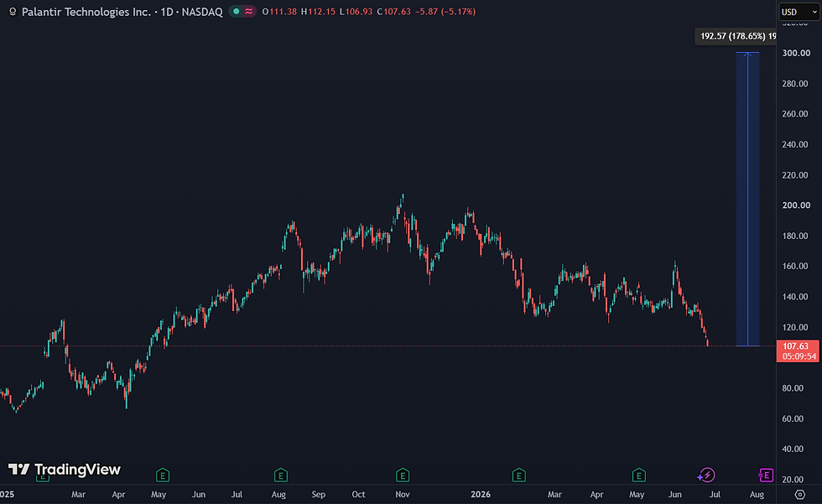Click the 240.00 price axis label
Image resolution: width=822 pixels, height=504 pixels.
click(x=795, y=144)
